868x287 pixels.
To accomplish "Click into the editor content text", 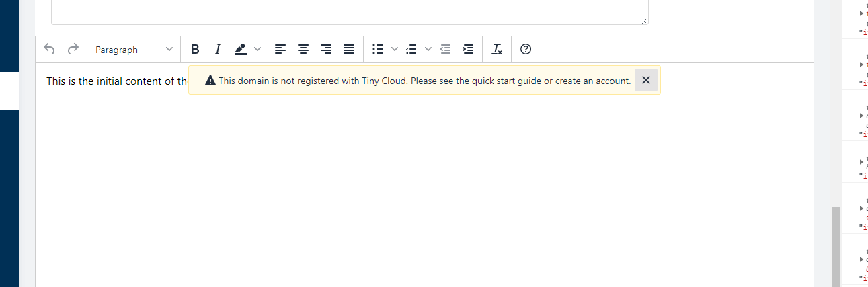I will 118,81.
